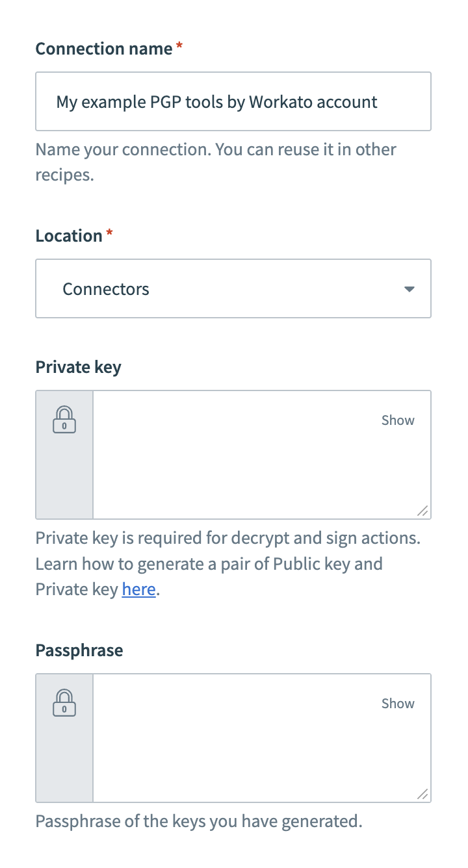Viewport: 468px width, 868px height.
Task: Click the resize handle of the Private key box
Action: pyautogui.click(x=423, y=510)
